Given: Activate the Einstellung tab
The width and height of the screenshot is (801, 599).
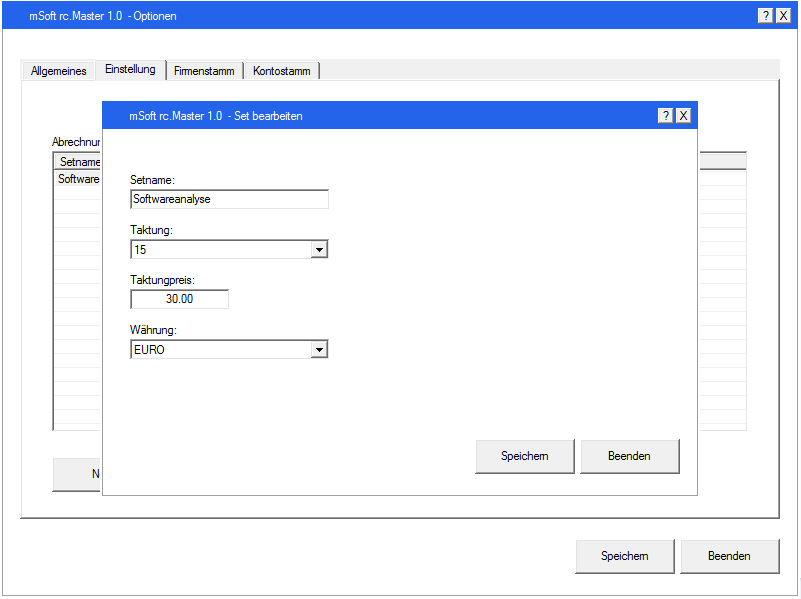Looking at the screenshot, I should coord(131,69).
